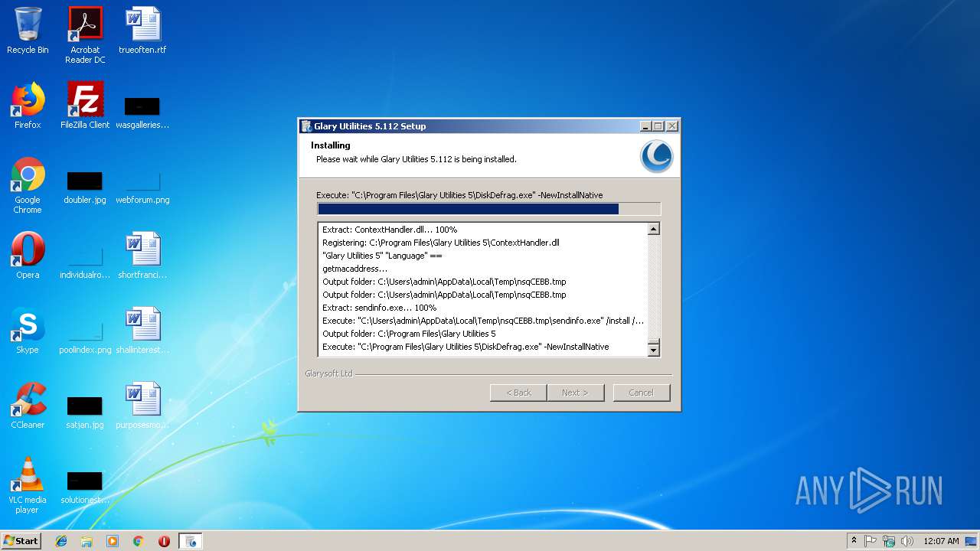Click the disabled Next button
980x551 pixels.
(576, 393)
